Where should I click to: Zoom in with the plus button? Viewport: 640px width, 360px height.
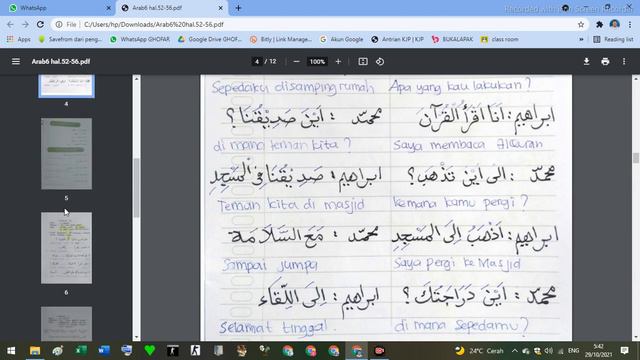point(338,62)
